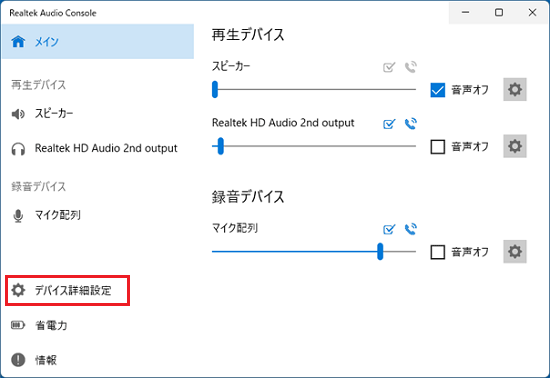This screenshot has height=378, width=550.
Task: Click the Realtek HD Audio 2nd output volume slider handle
Action: pos(220,146)
